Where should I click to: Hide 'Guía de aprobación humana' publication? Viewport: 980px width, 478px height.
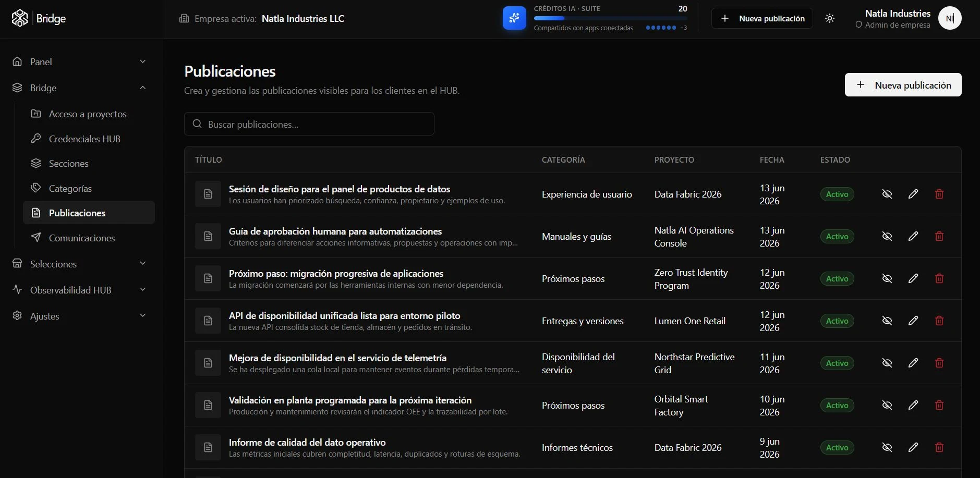click(x=887, y=236)
